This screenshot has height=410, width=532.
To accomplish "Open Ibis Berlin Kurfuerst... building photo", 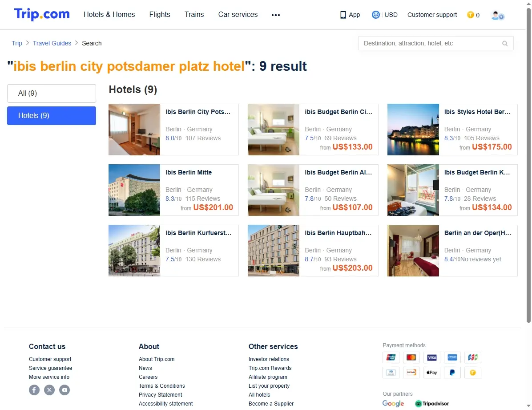I will 134,251.
